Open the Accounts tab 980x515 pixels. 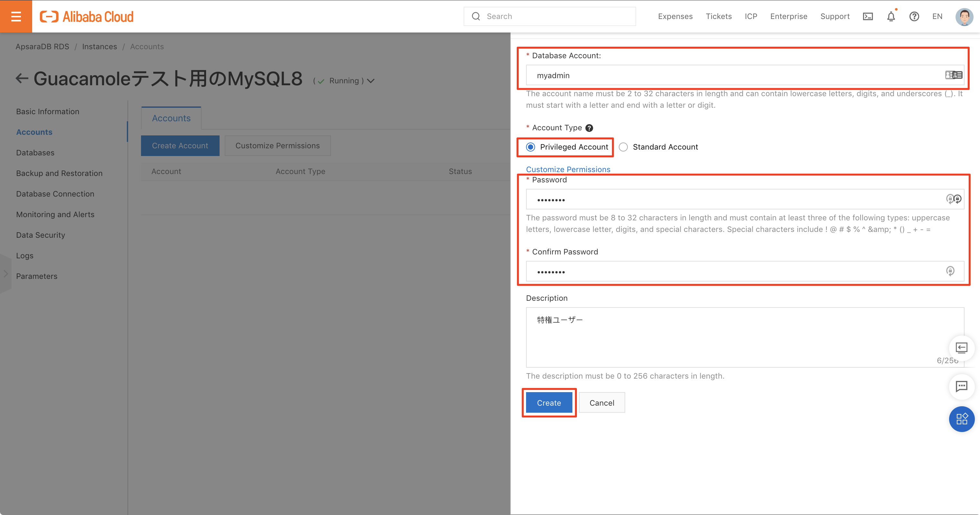click(171, 118)
